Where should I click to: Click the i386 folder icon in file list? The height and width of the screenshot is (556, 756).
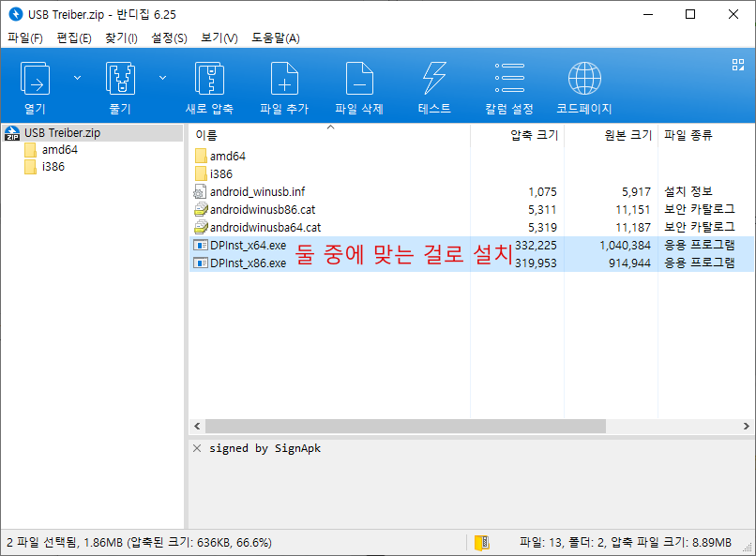[201, 174]
